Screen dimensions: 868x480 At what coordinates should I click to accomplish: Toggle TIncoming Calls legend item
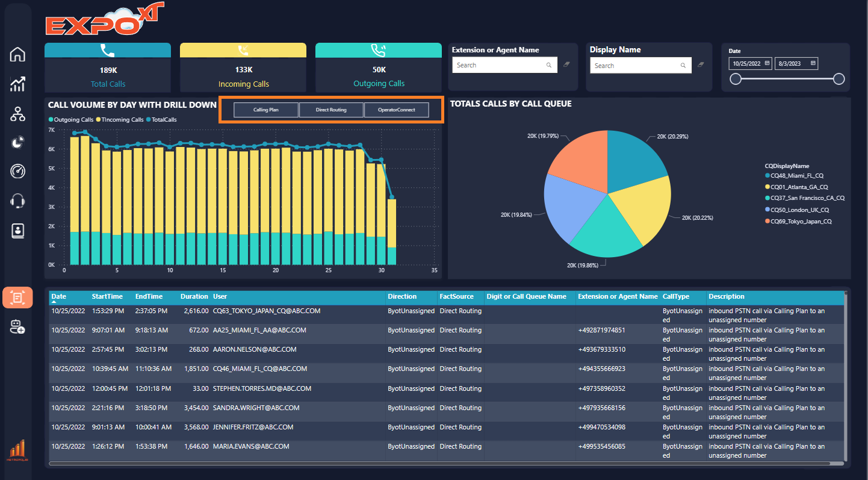120,120
